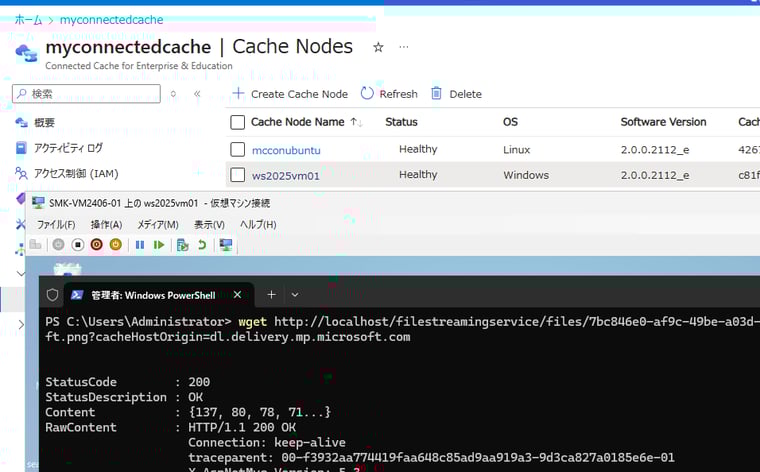Click the Software Version column header
This screenshot has width=760, height=472.
coord(663,122)
